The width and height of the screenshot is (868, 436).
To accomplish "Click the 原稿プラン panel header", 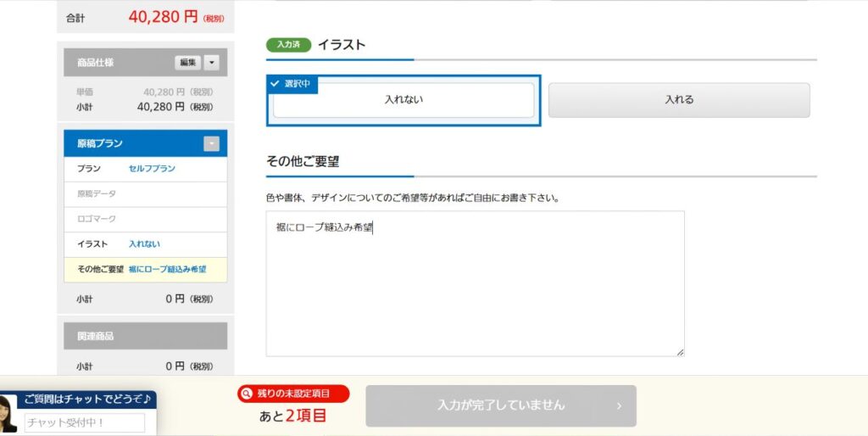I will pos(146,143).
